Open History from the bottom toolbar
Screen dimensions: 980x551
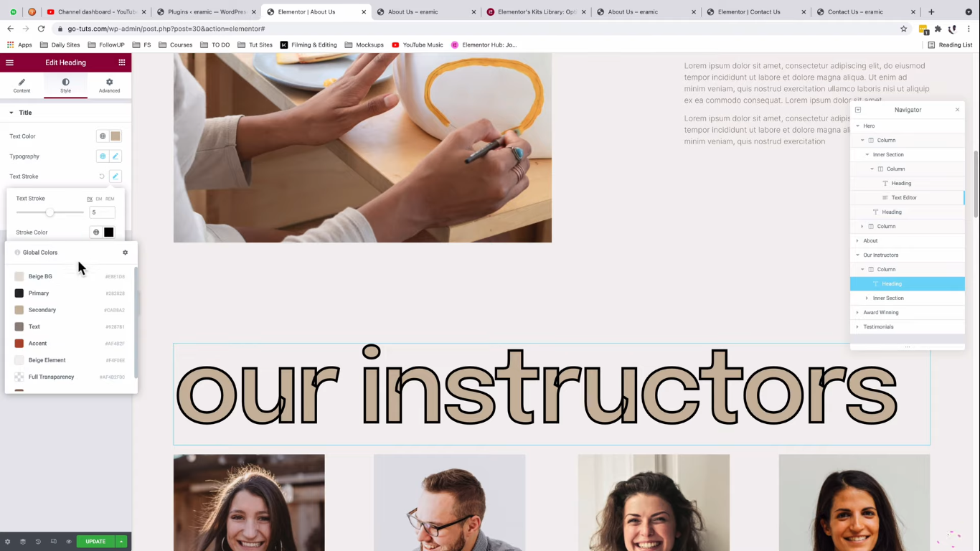click(38, 542)
